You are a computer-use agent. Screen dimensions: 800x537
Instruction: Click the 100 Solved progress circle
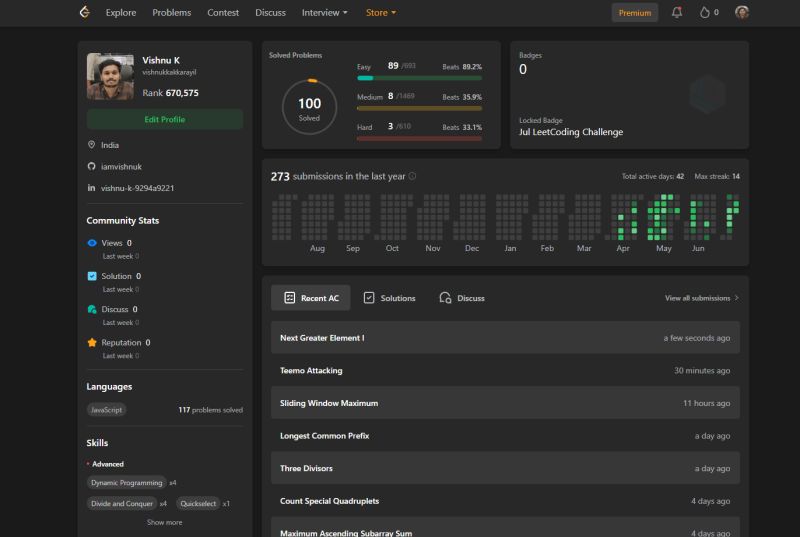[309, 107]
